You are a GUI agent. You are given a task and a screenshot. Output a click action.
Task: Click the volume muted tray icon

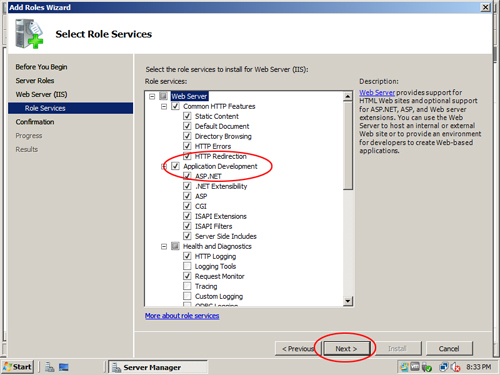click(455, 367)
